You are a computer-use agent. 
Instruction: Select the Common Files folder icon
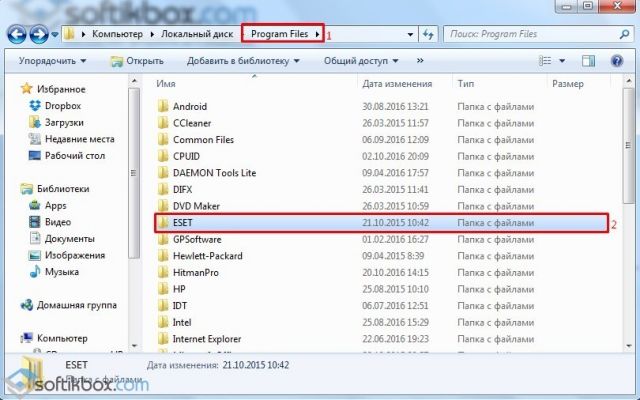pyautogui.click(x=163, y=140)
